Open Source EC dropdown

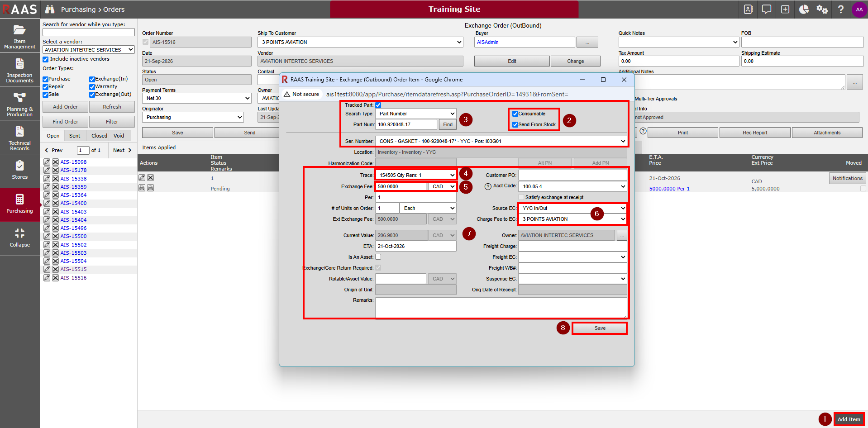coord(572,208)
